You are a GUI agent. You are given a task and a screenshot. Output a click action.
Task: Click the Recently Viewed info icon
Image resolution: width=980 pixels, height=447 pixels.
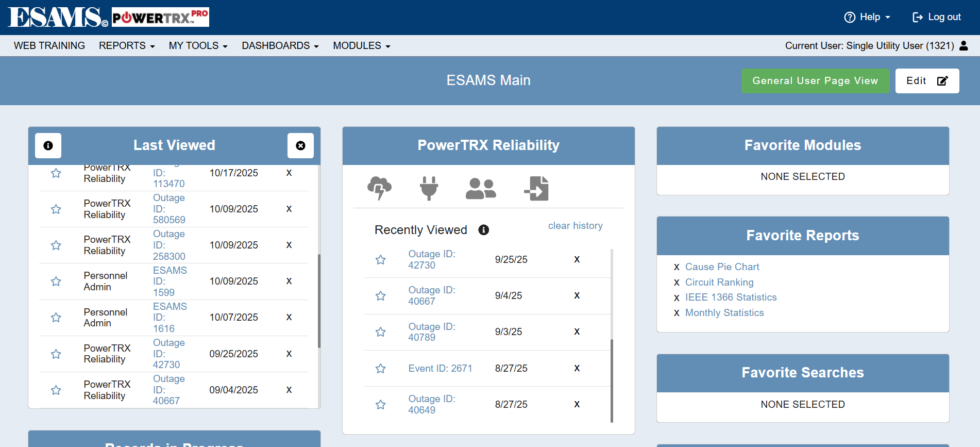click(x=483, y=230)
